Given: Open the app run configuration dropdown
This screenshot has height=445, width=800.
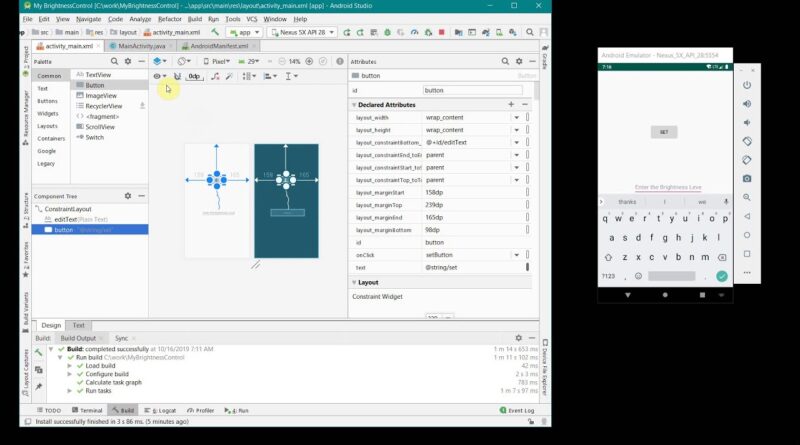Looking at the screenshot, I should pos(244,32).
